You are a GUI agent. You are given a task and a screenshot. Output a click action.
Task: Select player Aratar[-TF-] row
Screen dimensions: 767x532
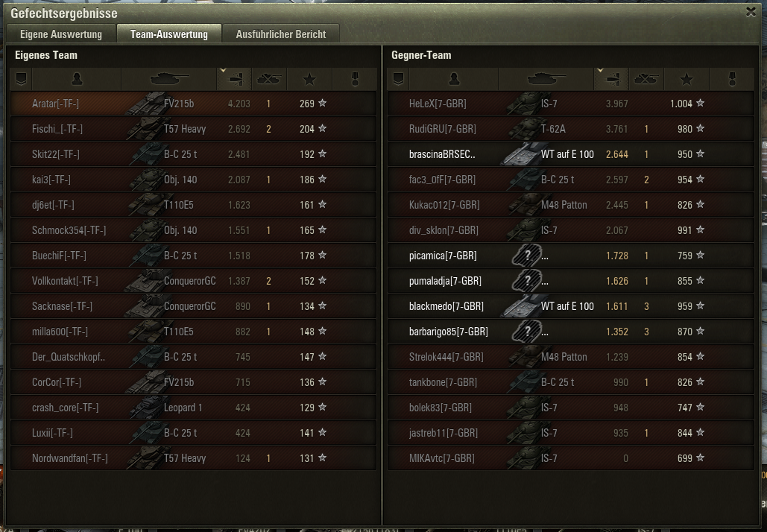click(194, 103)
